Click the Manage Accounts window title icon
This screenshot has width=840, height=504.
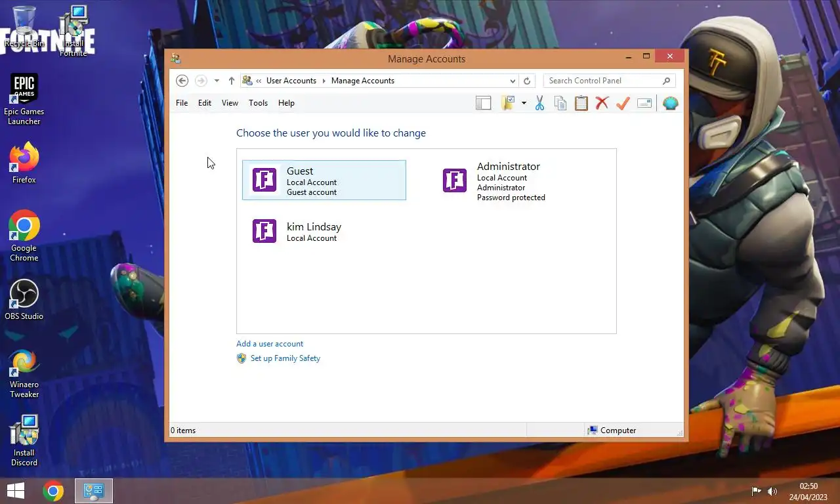coord(176,58)
